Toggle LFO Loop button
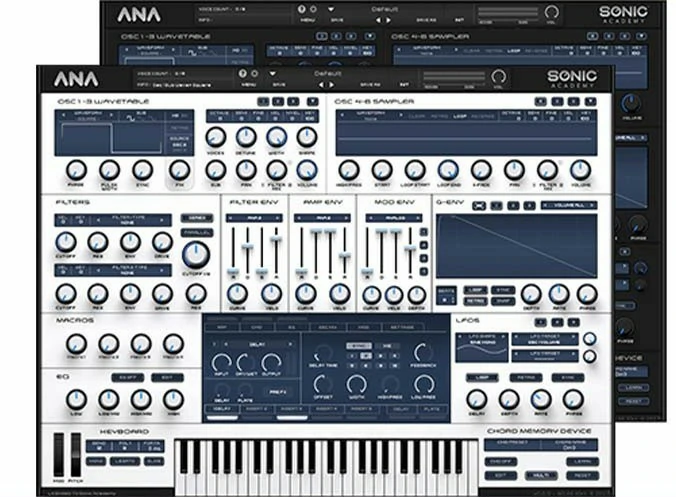The image size is (676, 497). (482, 378)
